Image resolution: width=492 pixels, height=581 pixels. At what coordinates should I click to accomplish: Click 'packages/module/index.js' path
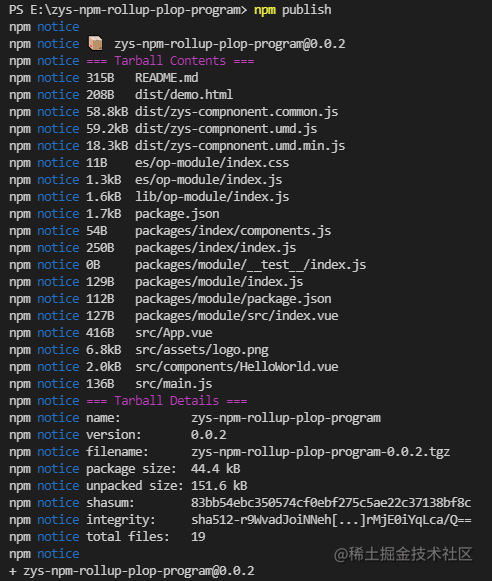pos(219,282)
